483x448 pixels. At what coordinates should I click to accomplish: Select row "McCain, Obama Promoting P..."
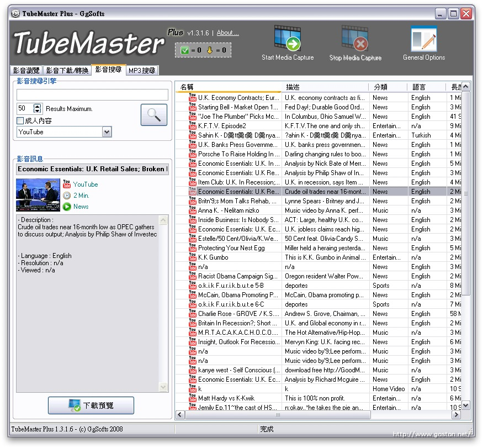point(318,294)
